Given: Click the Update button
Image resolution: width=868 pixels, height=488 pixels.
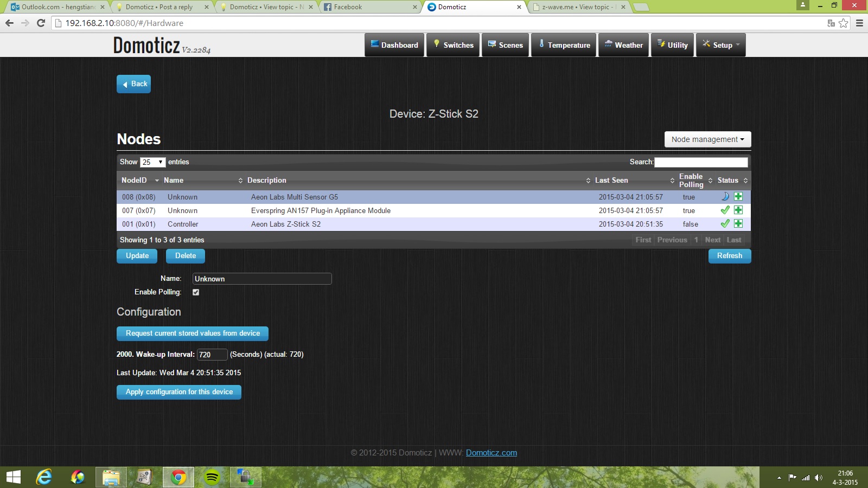Looking at the screenshot, I should [x=137, y=256].
